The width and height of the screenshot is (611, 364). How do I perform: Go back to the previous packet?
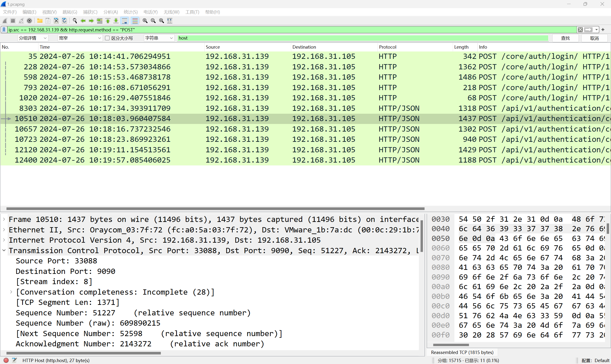pos(83,21)
